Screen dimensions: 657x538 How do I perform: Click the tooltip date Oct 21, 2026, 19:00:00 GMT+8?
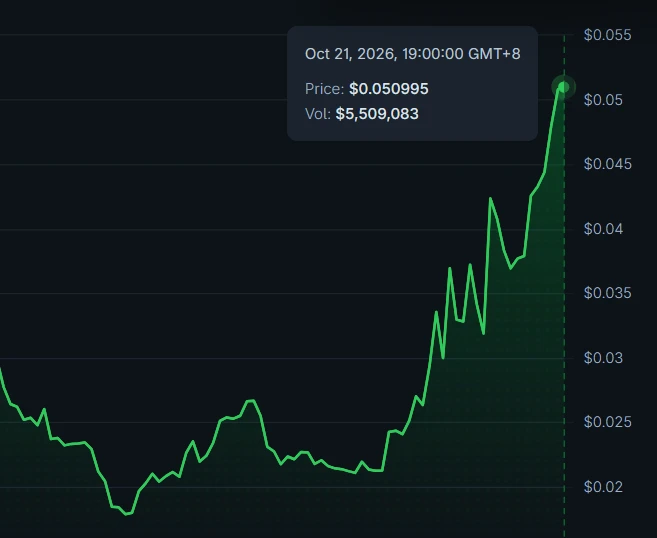[x=413, y=54]
